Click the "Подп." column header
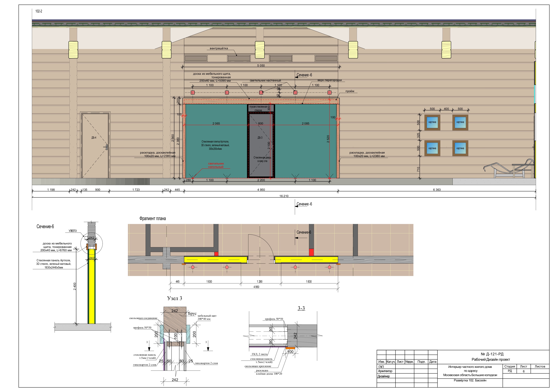554x392 pixels. click(x=421, y=362)
